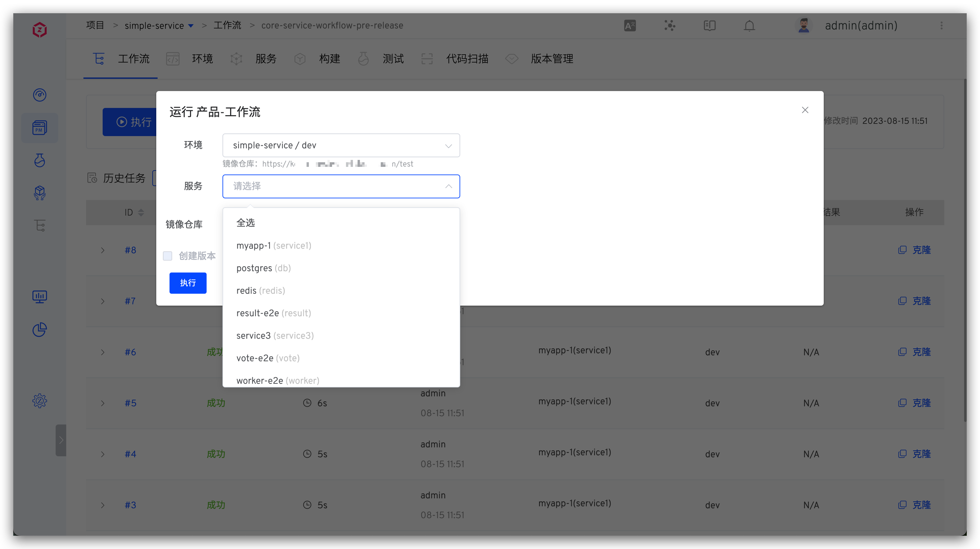Expand task row #8
Image resolution: width=980 pixels, height=549 pixels.
click(x=102, y=250)
